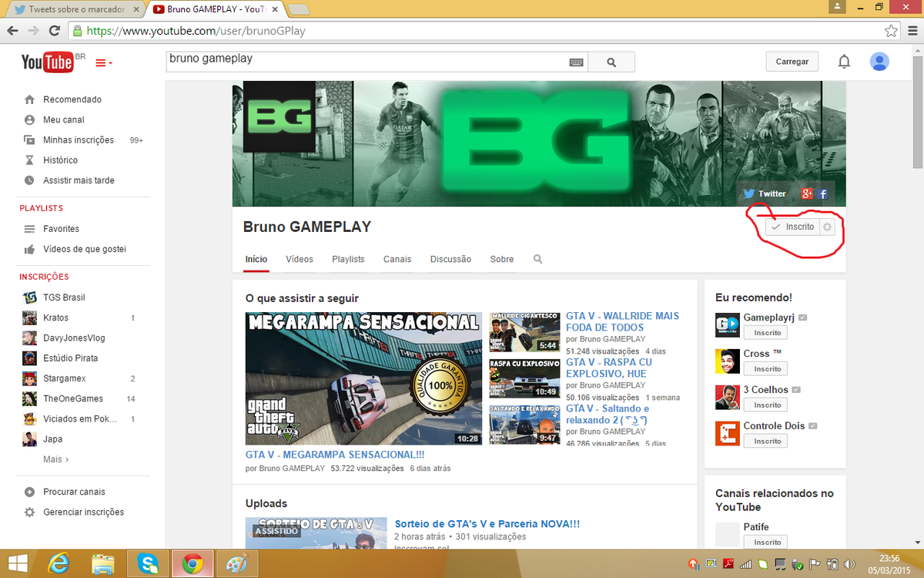Click Gerenciar inscrições

[83, 512]
